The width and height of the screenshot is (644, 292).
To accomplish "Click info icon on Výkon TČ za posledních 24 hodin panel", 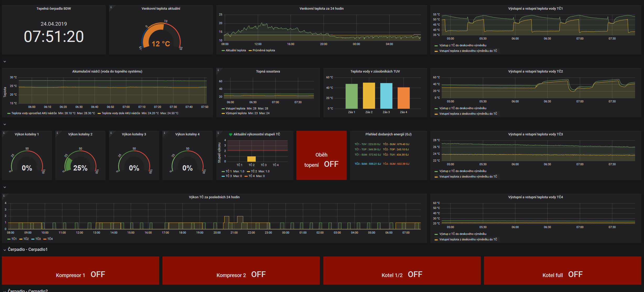I will point(4,196).
